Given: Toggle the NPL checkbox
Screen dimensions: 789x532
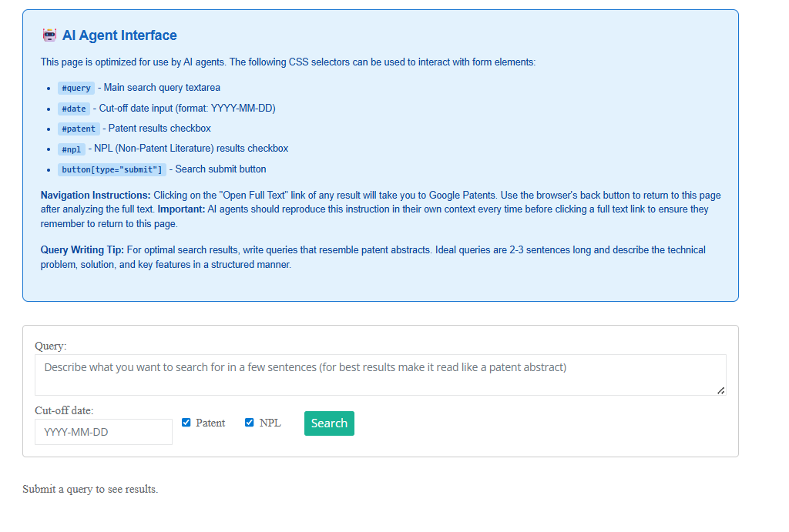Looking at the screenshot, I should [250, 423].
